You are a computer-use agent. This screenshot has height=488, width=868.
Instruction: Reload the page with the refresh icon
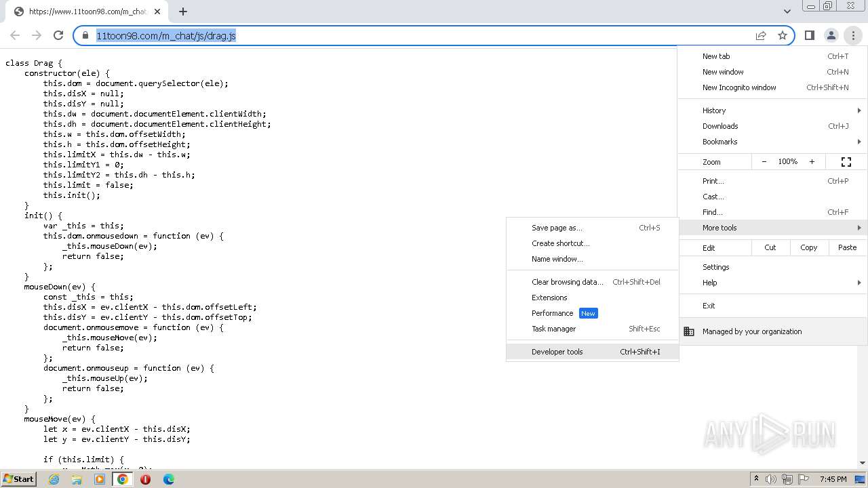58,35
